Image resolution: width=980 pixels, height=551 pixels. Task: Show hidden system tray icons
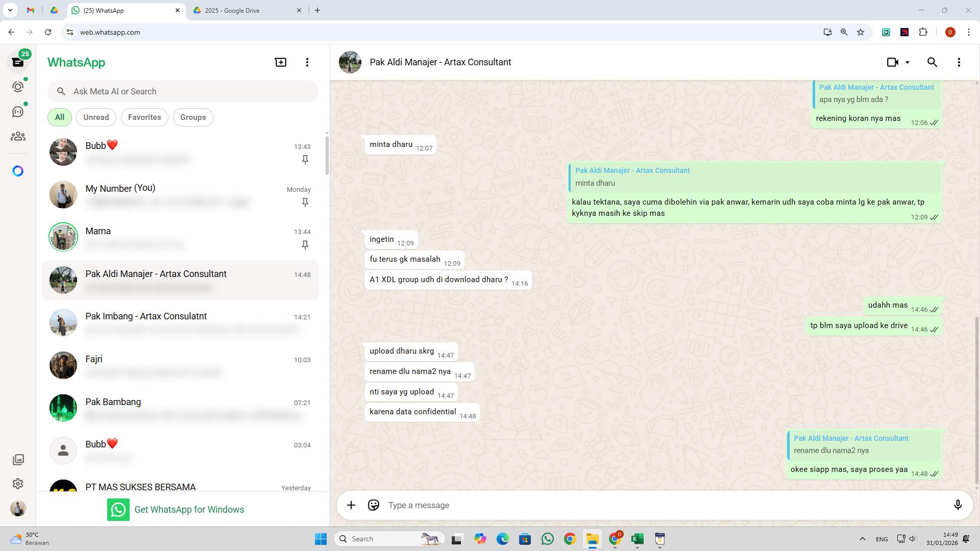point(863,538)
